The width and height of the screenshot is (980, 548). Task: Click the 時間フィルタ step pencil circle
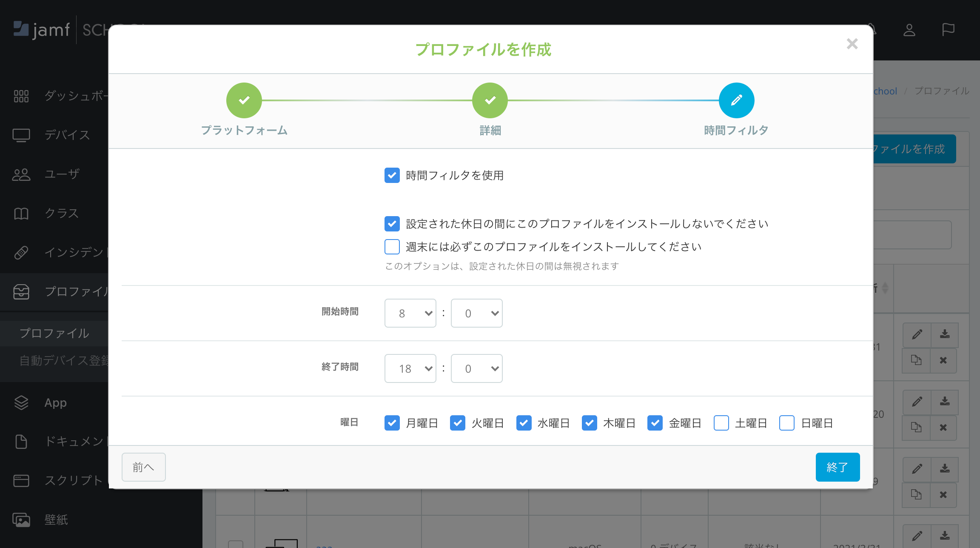[737, 100]
